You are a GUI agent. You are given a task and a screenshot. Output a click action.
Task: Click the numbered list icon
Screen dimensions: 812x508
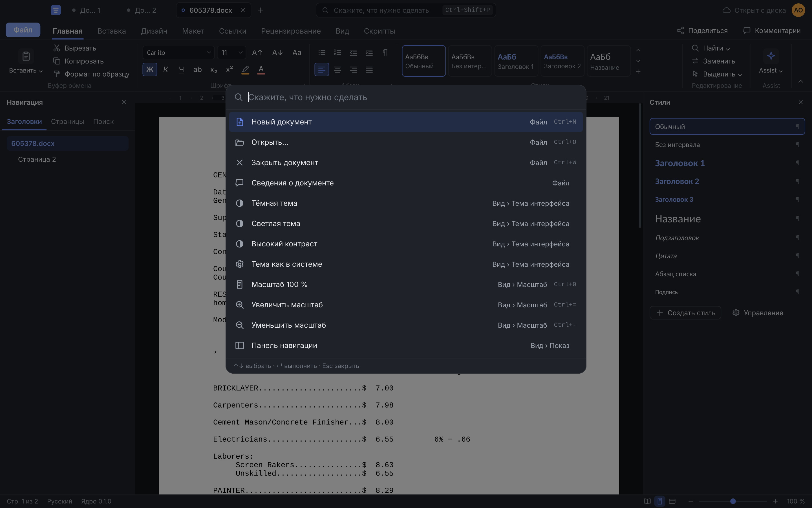tap(337, 52)
